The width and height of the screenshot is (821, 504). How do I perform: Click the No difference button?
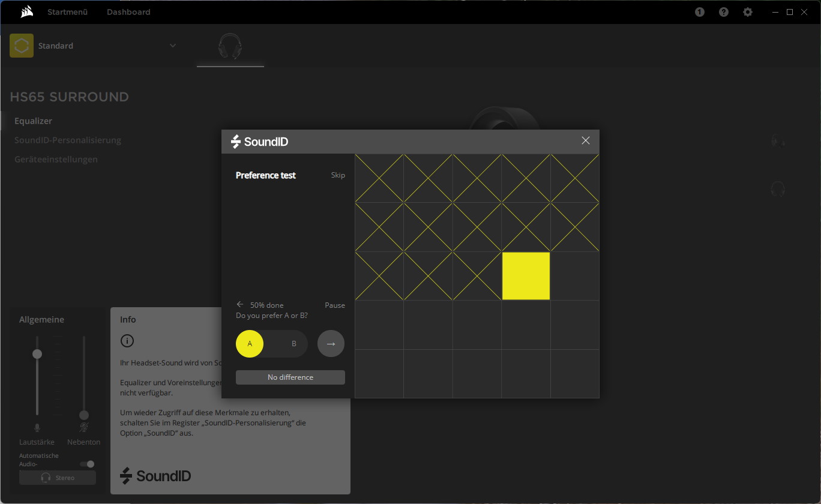[290, 377]
